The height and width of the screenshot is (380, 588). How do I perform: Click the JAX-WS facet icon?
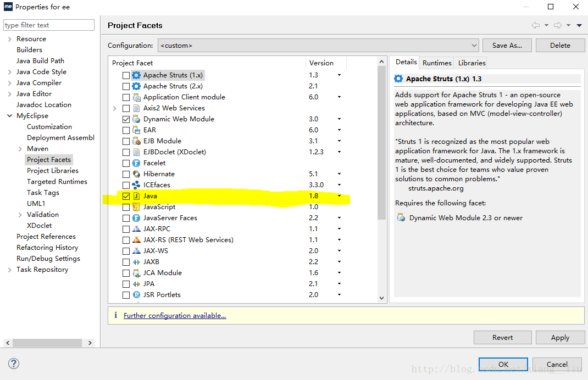point(136,251)
